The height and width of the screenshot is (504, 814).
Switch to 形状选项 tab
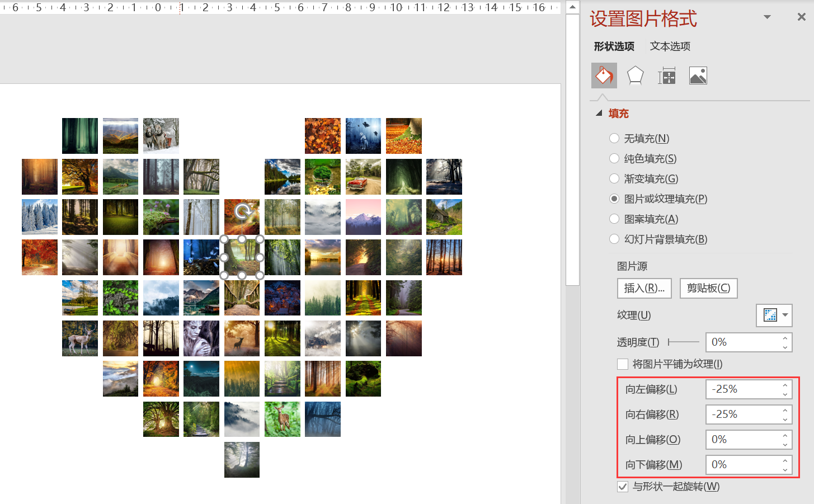614,46
